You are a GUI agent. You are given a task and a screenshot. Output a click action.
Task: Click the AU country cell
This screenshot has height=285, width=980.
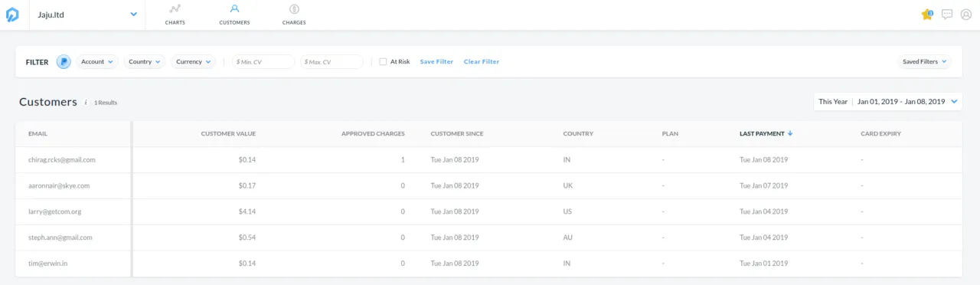(567, 238)
